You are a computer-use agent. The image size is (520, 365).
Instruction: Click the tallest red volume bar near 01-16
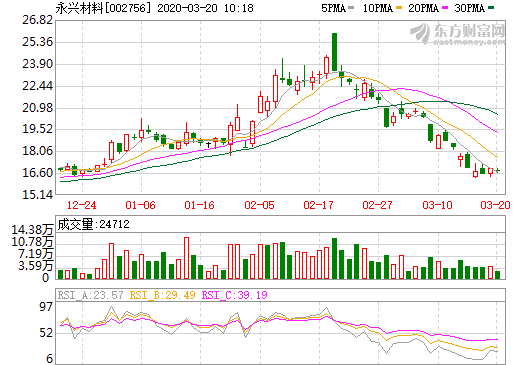coord(187,258)
